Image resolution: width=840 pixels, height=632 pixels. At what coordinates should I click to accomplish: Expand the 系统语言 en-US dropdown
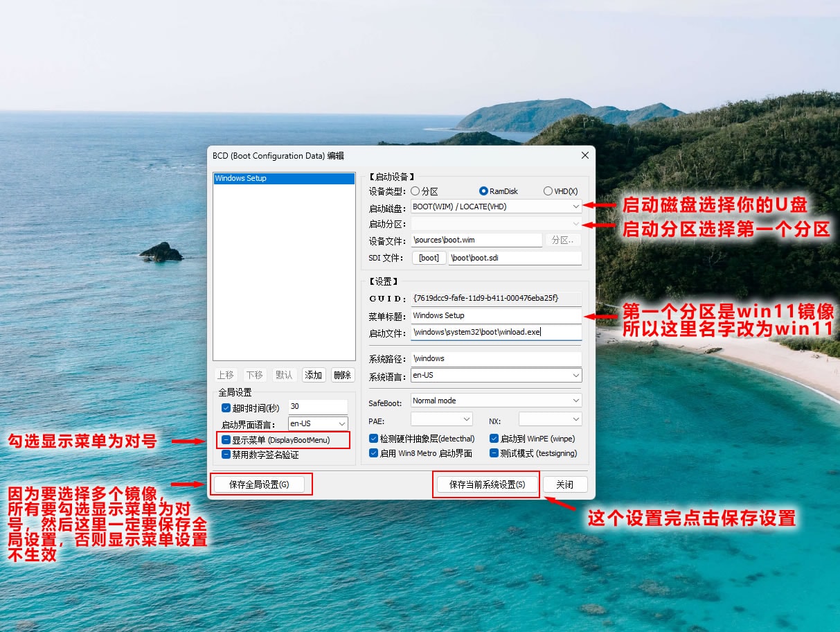[575, 376]
